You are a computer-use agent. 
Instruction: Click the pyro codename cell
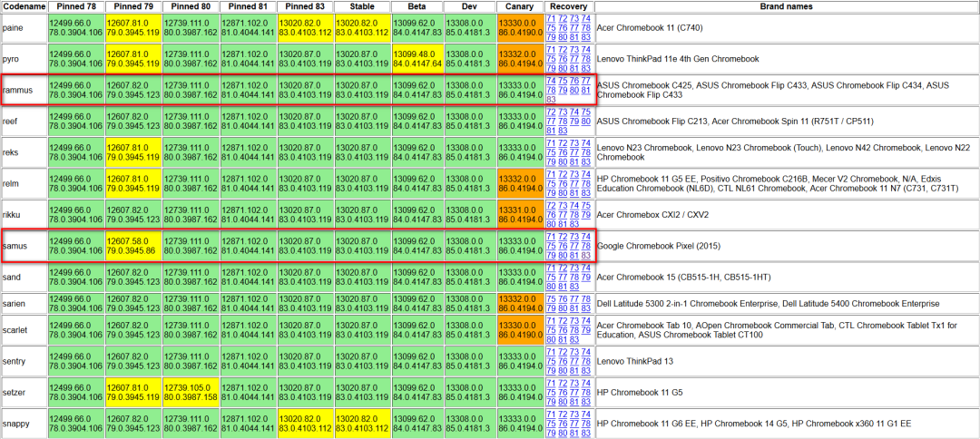(x=24, y=59)
